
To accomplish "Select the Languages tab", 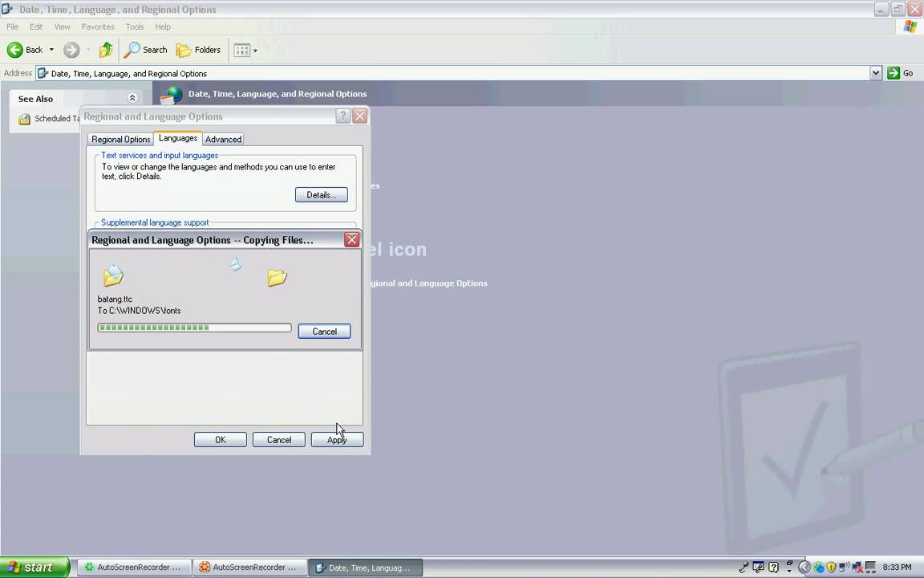I will pyautogui.click(x=178, y=138).
